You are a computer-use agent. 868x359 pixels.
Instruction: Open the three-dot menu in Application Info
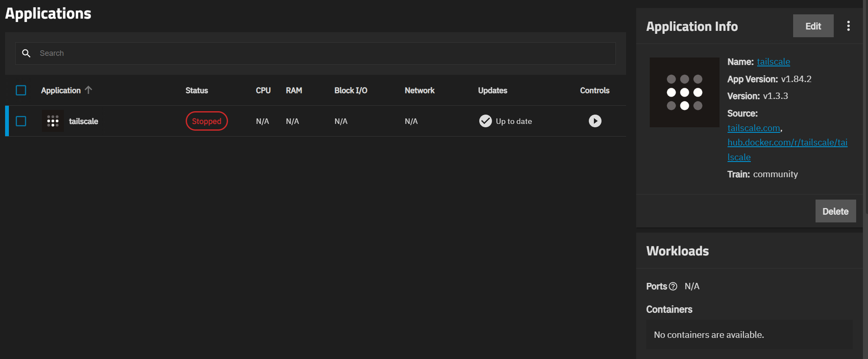click(x=848, y=26)
